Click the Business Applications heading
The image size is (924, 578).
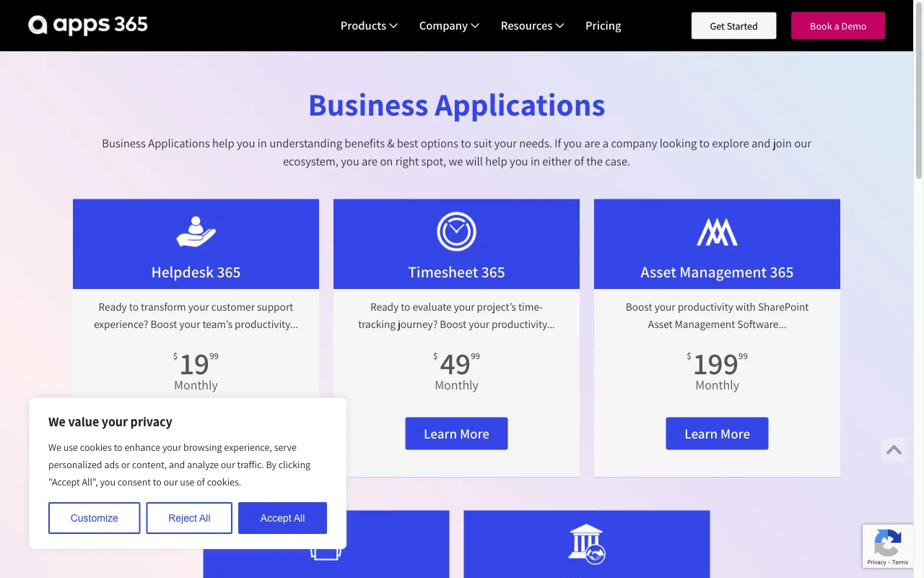point(456,105)
